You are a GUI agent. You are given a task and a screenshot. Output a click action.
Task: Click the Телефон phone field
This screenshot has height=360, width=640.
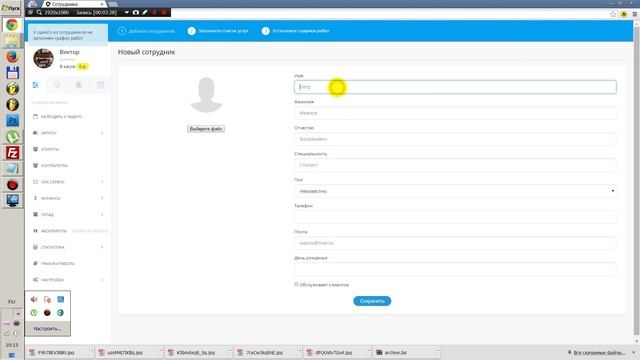click(x=455, y=217)
